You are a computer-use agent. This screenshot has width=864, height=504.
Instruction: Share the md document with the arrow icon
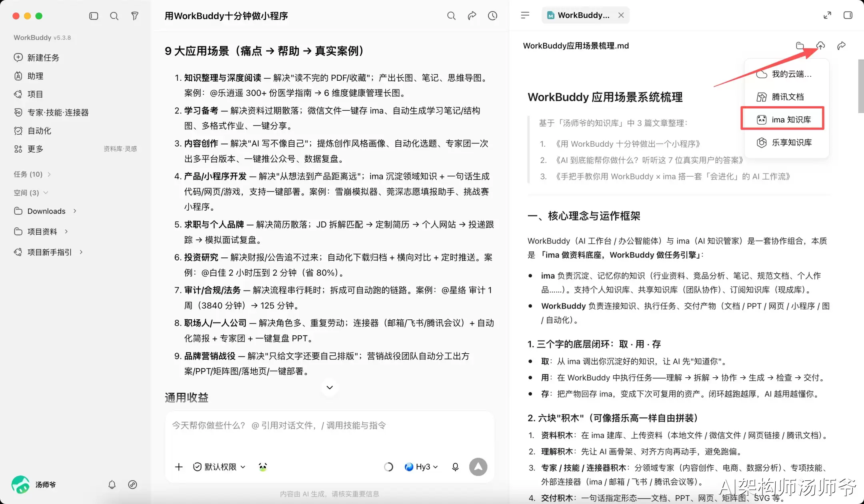pos(841,46)
